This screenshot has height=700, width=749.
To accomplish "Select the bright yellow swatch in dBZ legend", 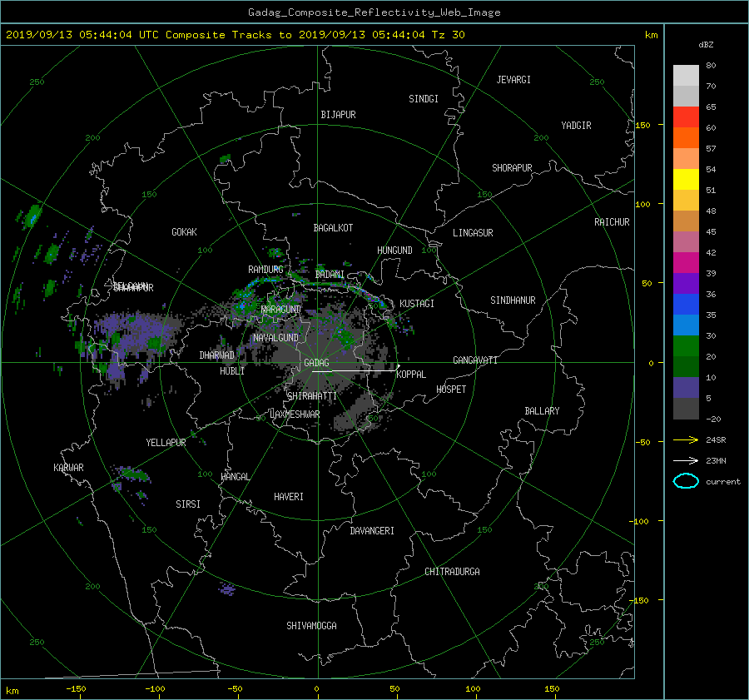I will pyautogui.click(x=686, y=180).
